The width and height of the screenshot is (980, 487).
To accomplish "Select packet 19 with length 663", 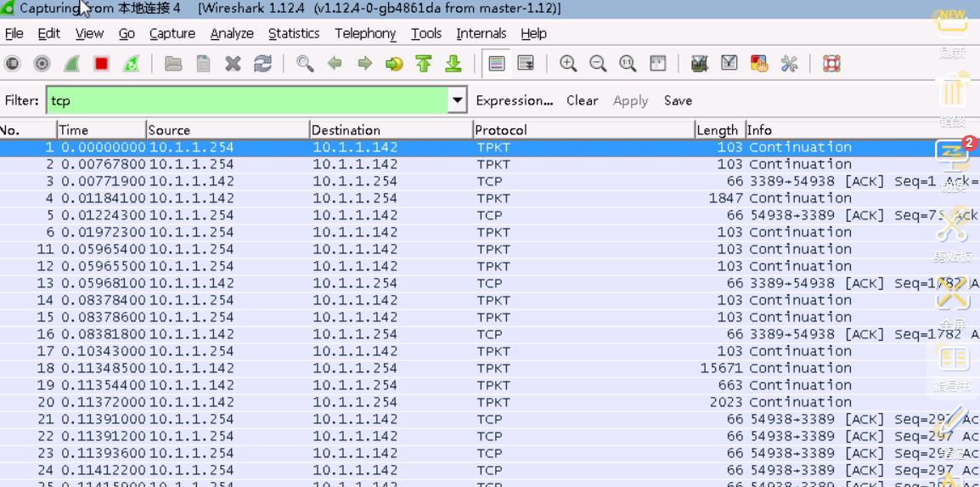I will coord(490,384).
